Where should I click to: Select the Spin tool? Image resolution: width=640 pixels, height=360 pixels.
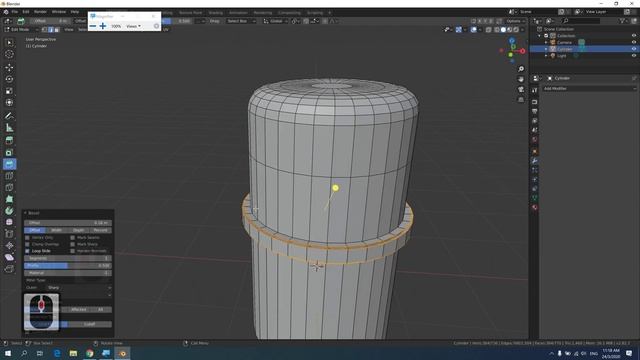9,211
